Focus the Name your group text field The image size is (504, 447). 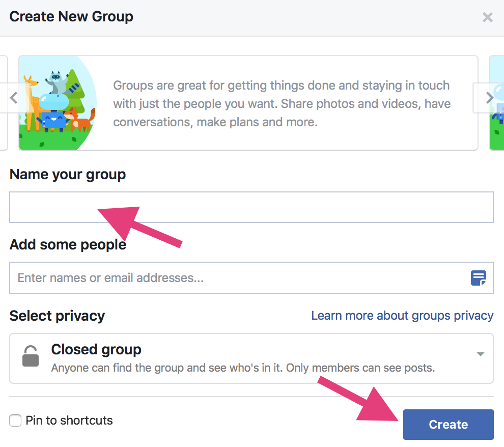click(x=251, y=207)
